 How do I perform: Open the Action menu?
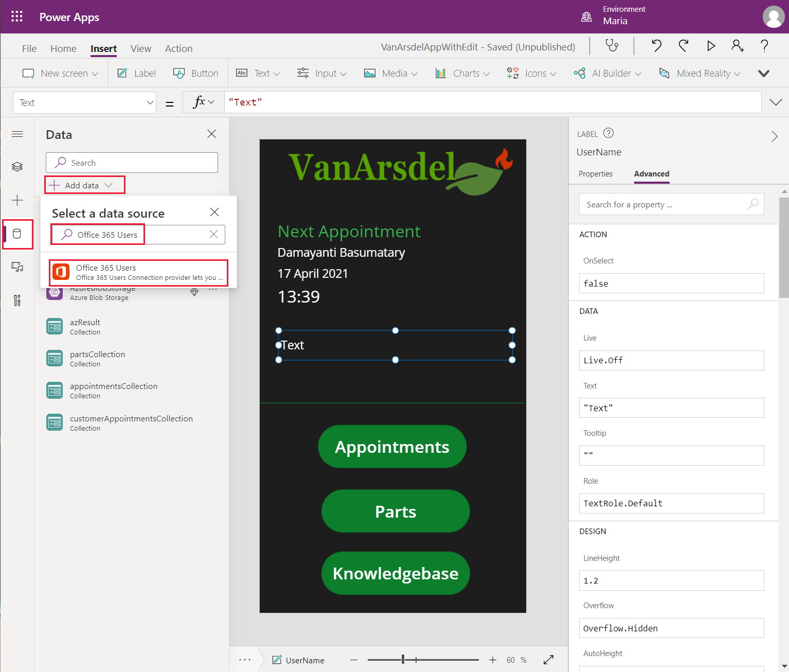point(178,48)
